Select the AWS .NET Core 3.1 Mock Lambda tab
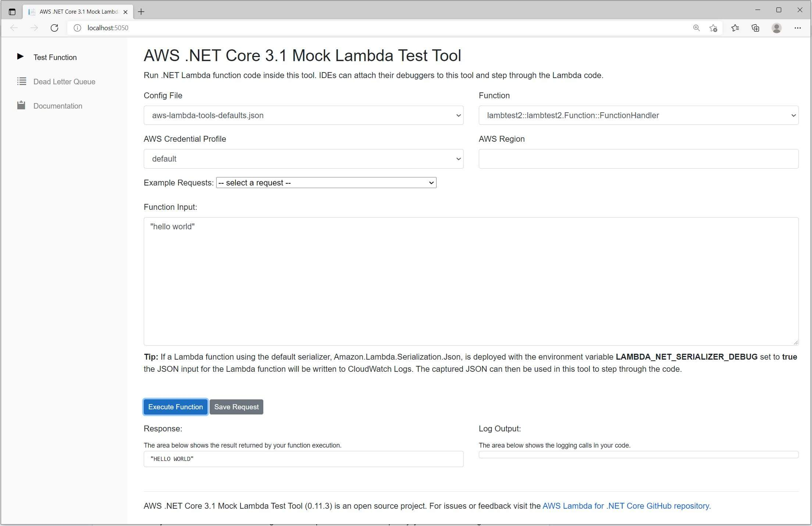 click(77, 12)
